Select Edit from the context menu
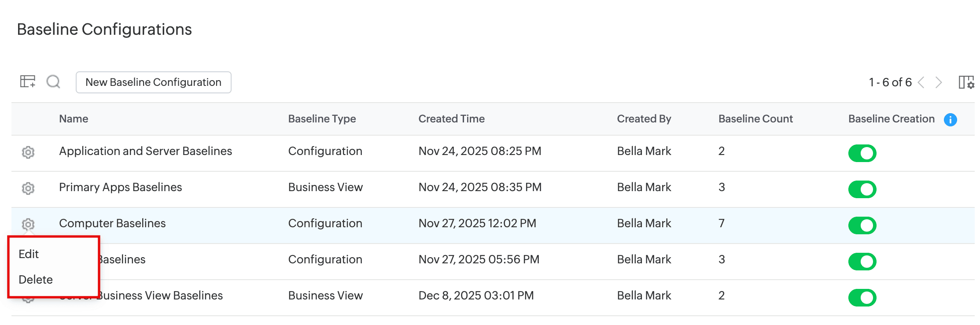This screenshot has height=325, width=980. point(29,254)
